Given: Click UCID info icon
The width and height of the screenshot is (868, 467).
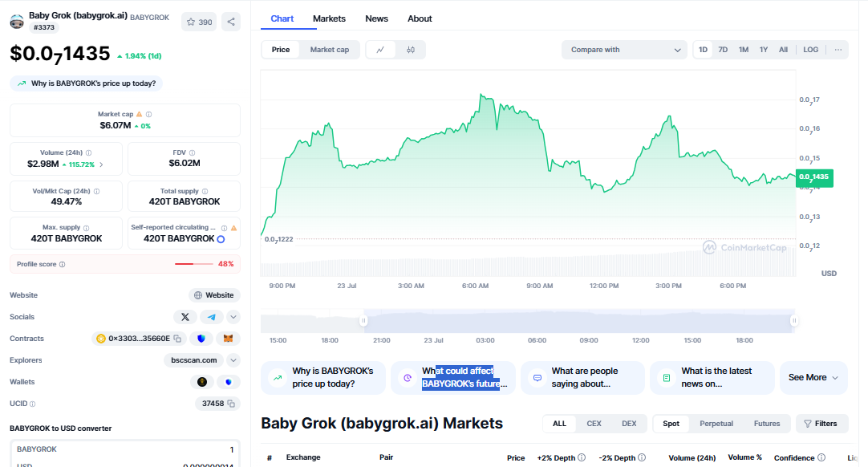Looking at the screenshot, I should (33, 404).
